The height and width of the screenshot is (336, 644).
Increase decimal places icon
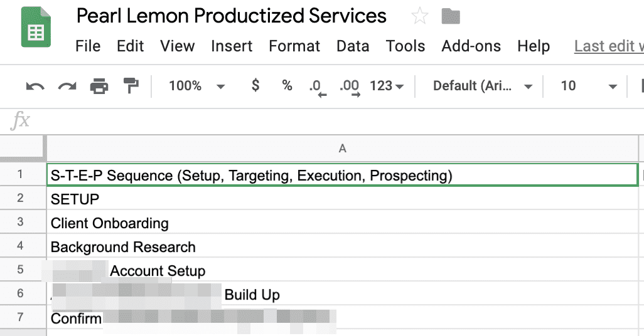tap(350, 88)
